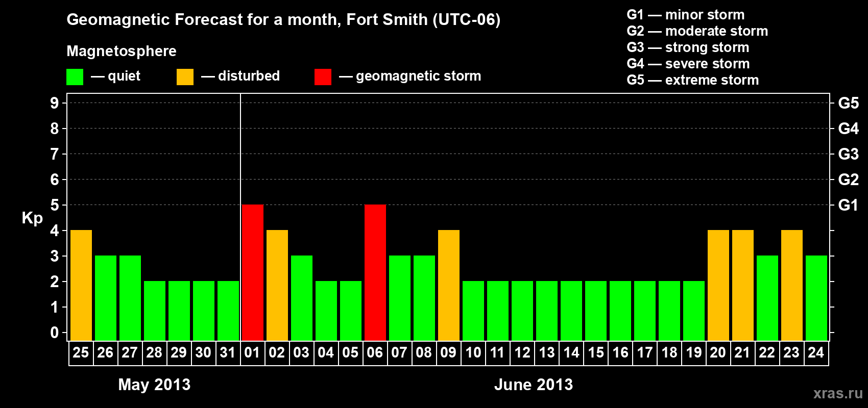Click the green bar for May 26
This screenshot has width=868, height=408.
coord(106,298)
